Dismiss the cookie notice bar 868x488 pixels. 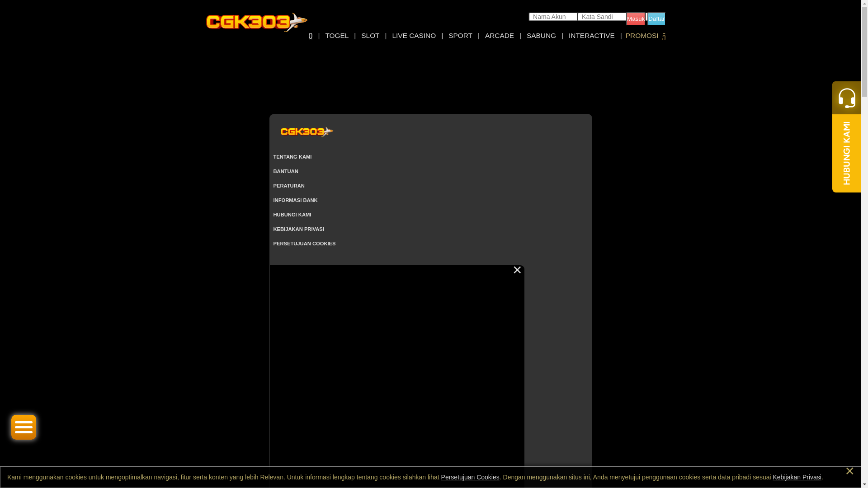[x=849, y=471]
